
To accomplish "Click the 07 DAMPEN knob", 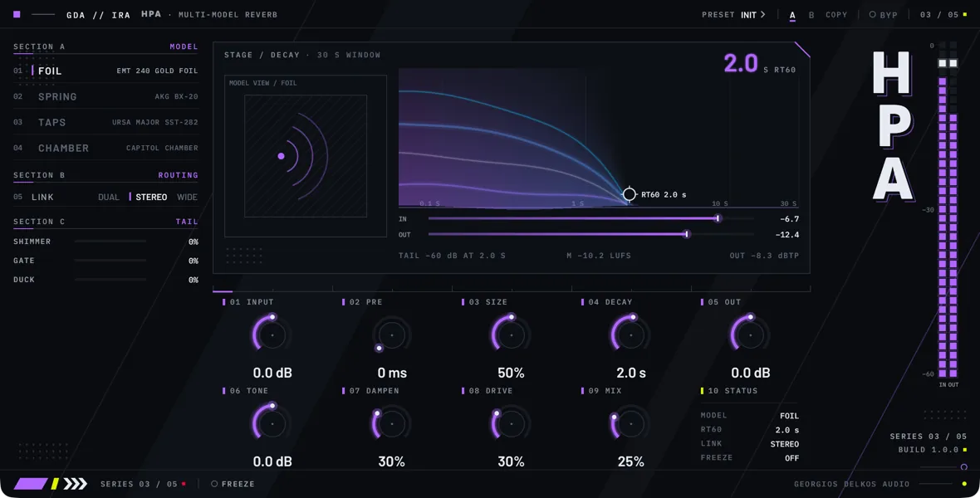I will click(392, 423).
